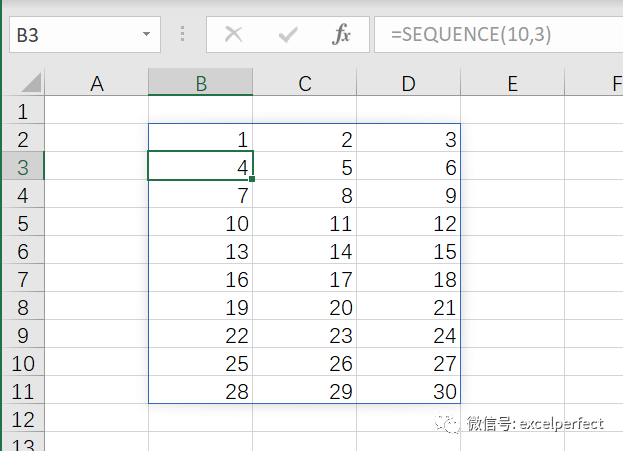Click the formula bar SEQUENCE text
Image resolution: width=623 pixels, height=451 pixels.
pos(471,35)
